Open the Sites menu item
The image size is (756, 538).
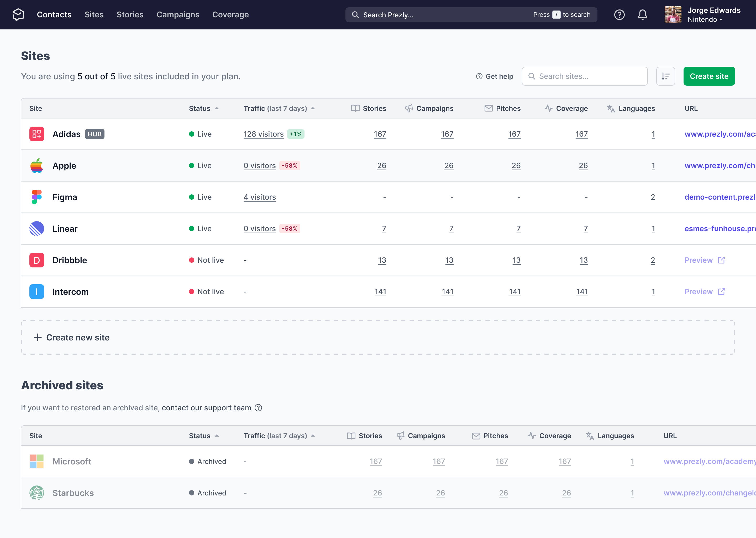tap(94, 14)
